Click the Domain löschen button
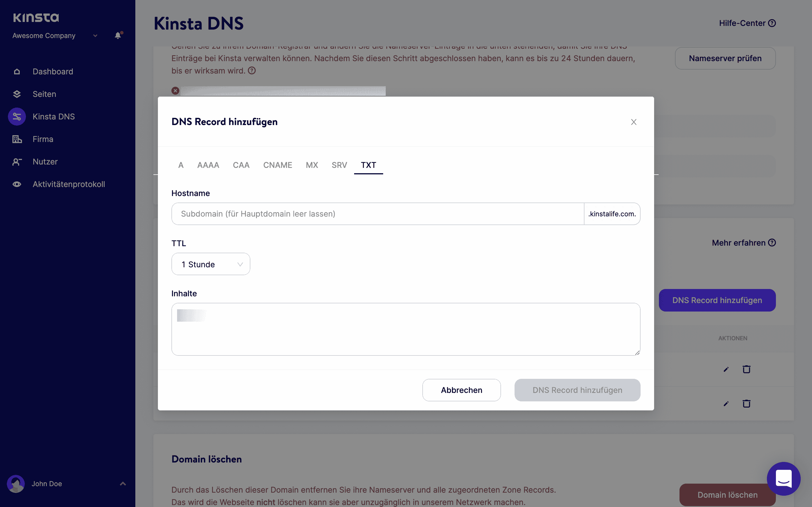Image resolution: width=812 pixels, height=507 pixels. click(727, 495)
